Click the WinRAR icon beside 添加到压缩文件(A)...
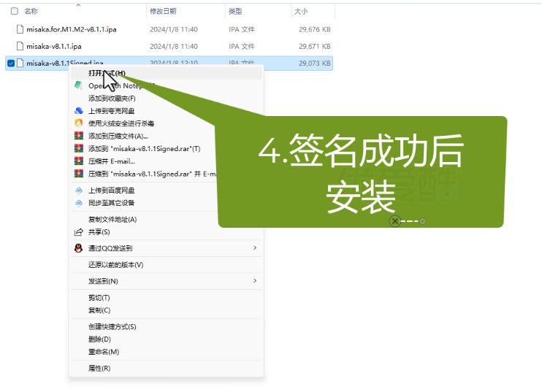The width and height of the screenshot is (542, 392). pos(79,136)
